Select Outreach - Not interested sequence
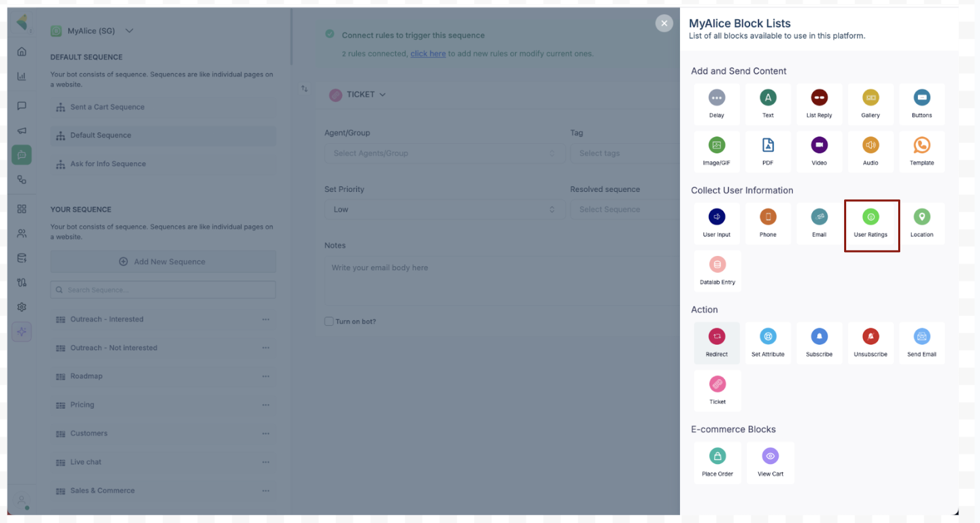The image size is (980, 523). [163, 348]
